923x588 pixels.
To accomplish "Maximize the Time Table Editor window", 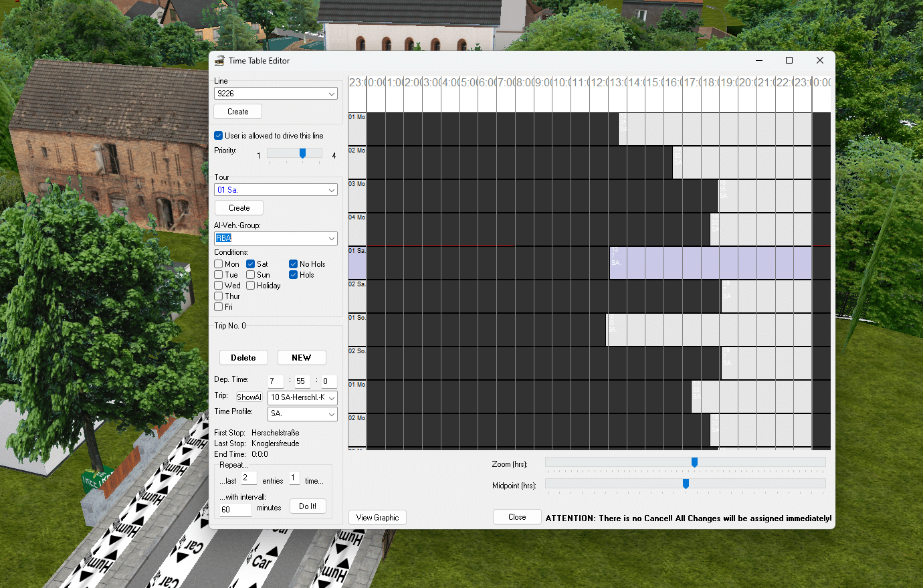I will click(x=789, y=60).
